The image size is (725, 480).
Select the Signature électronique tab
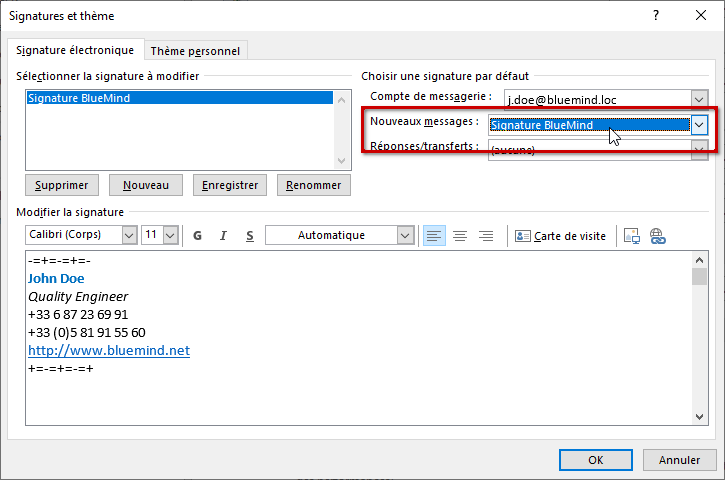coord(75,51)
